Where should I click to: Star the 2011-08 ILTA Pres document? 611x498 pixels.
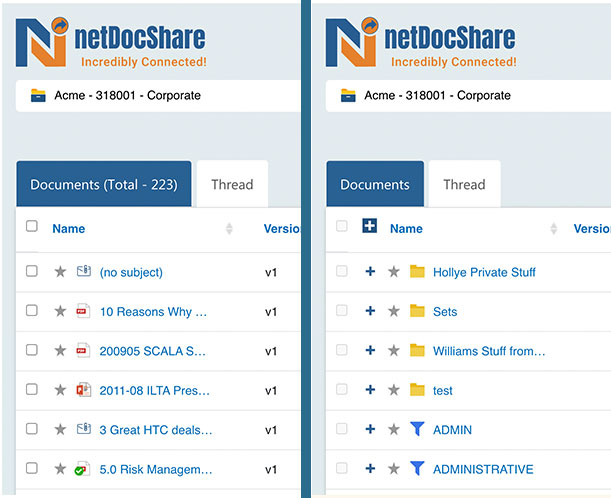coord(60,390)
